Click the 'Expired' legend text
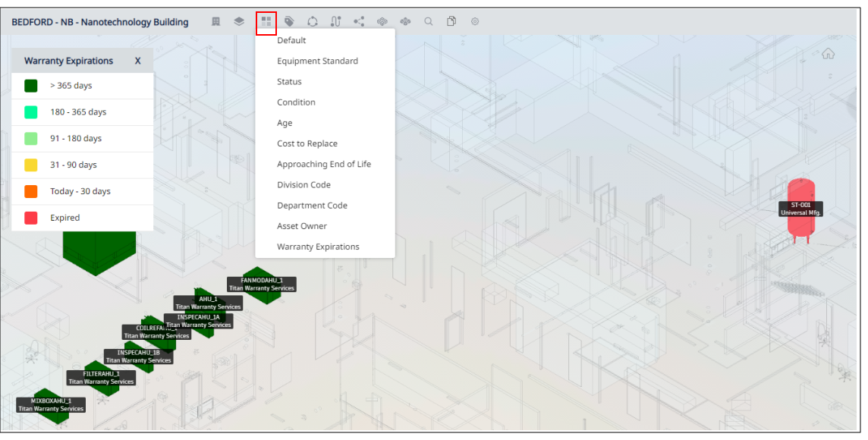Image resolution: width=868 pixels, height=440 pixels. click(64, 218)
